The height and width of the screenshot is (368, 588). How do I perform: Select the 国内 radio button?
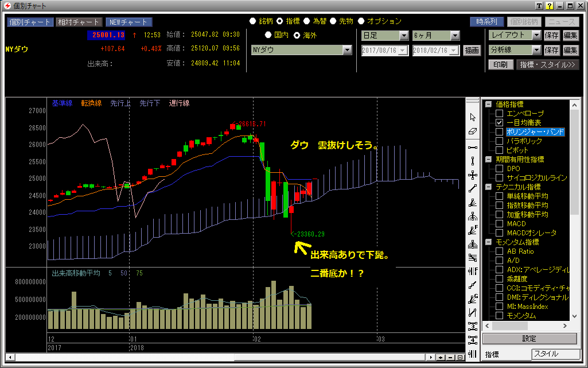pyautogui.click(x=268, y=35)
